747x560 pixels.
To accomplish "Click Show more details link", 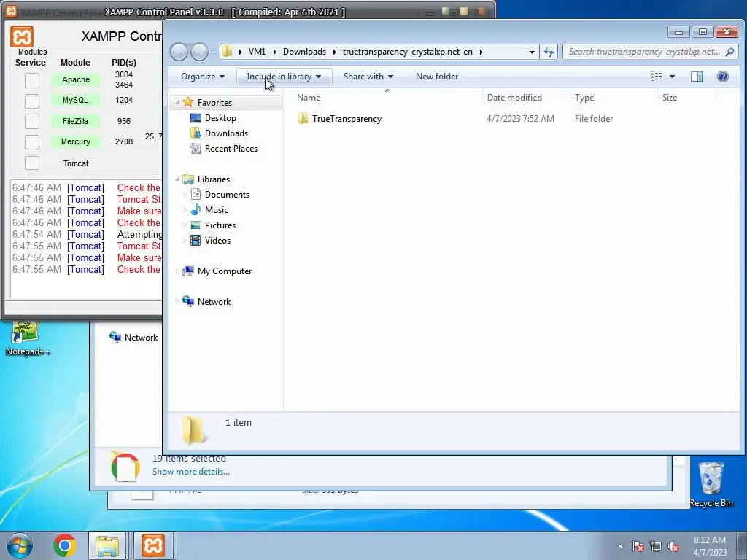I will click(190, 472).
